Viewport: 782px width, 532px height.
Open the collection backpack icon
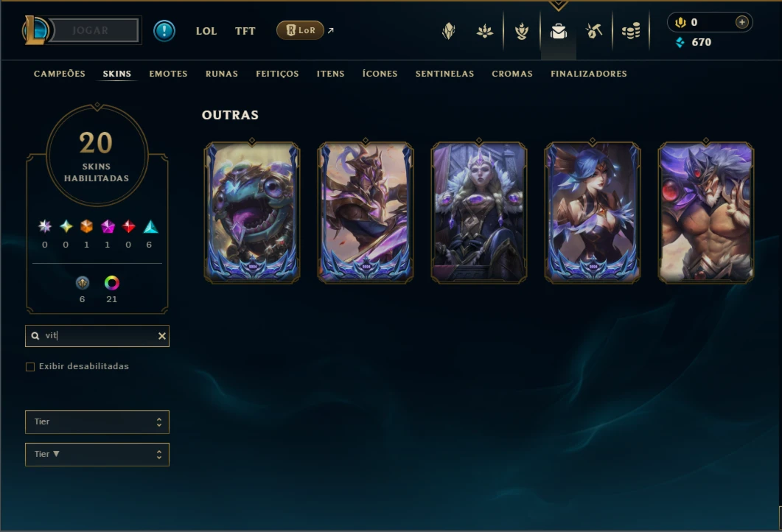(x=559, y=32)
